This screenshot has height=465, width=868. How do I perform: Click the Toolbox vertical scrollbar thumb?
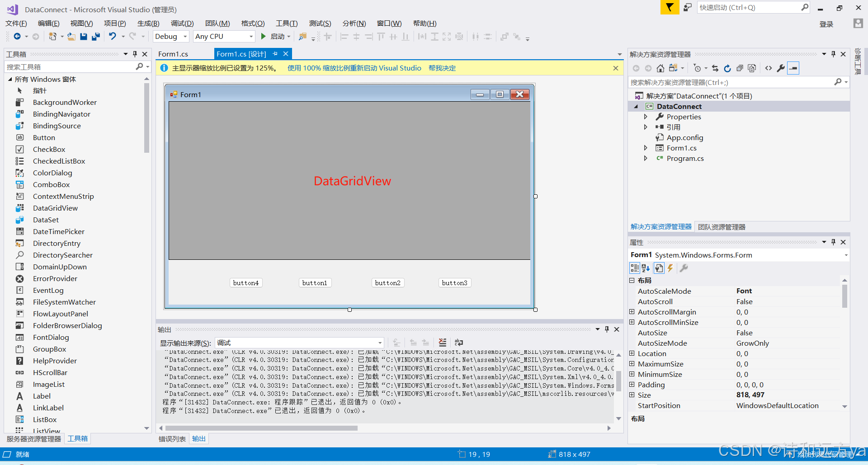(x=146, y=117)
